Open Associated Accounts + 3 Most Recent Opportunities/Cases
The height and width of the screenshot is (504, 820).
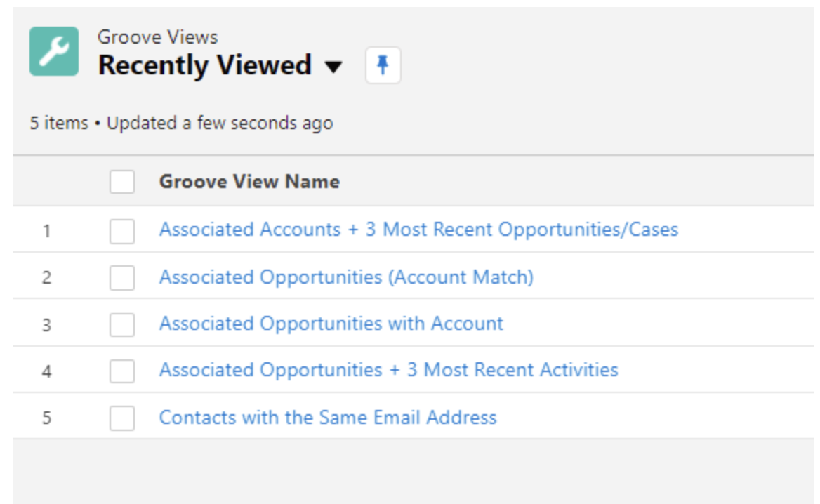pyautogui.click(x=418, y=230)
